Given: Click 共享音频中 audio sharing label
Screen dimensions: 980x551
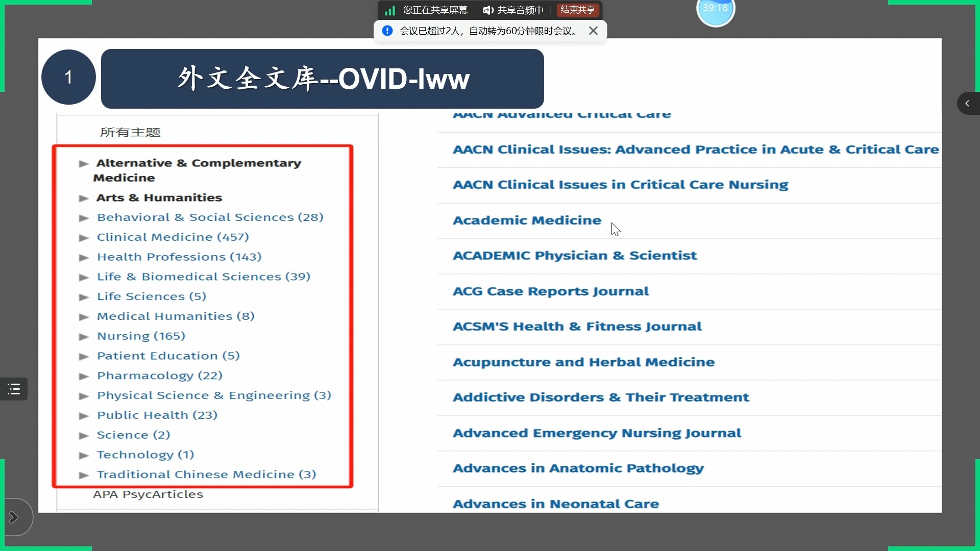Looking at the screenshot, I should tap(521, 10).
